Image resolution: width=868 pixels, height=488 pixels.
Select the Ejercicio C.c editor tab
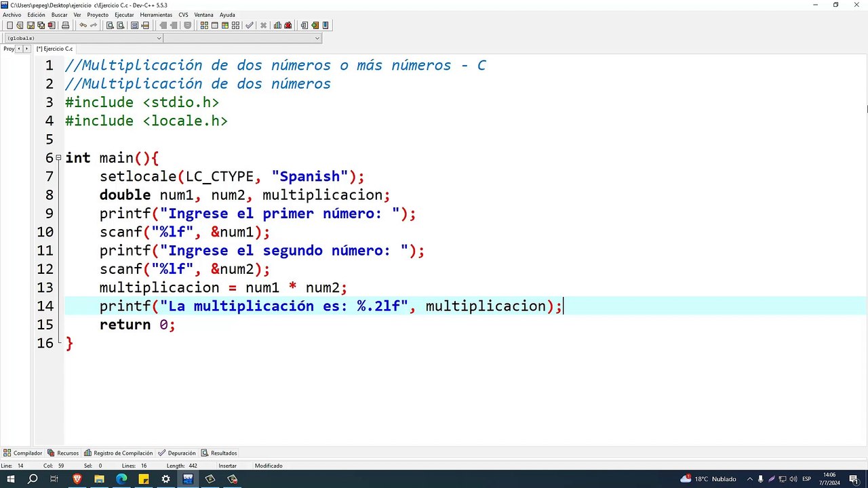[54, 49]
